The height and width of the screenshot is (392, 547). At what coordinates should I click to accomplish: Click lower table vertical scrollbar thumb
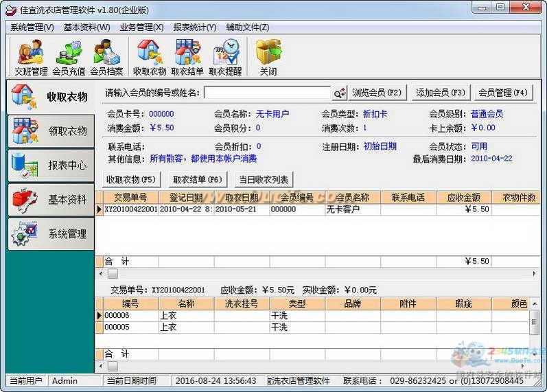coord(534,322)
